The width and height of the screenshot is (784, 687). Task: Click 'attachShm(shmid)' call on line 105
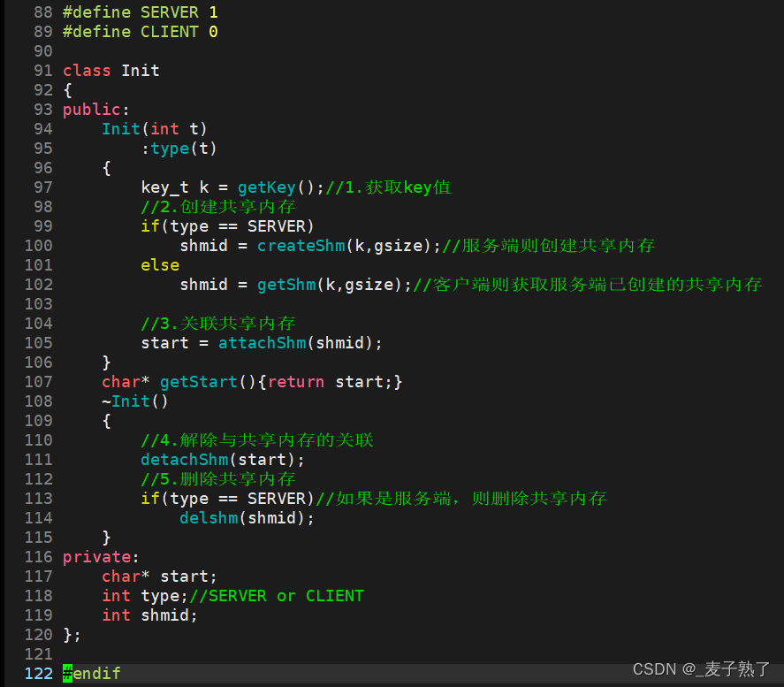point(295,343)
